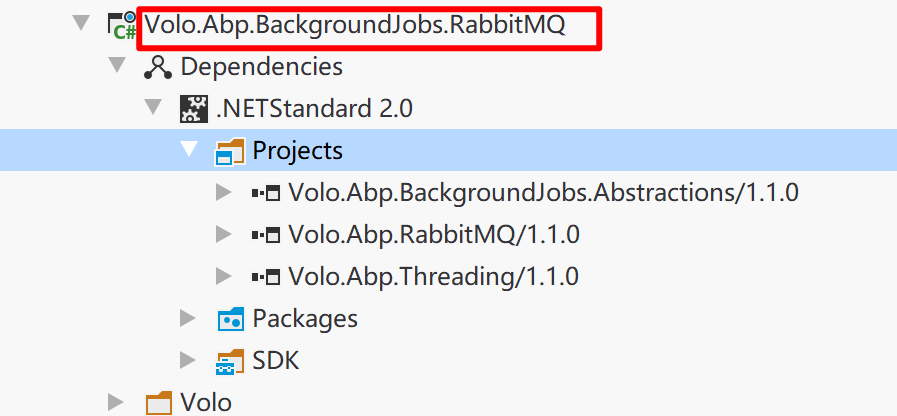Click the Volo.Abp.RabbitMQ reference icon
Viewport: 897px width, 416px height.
265,235
